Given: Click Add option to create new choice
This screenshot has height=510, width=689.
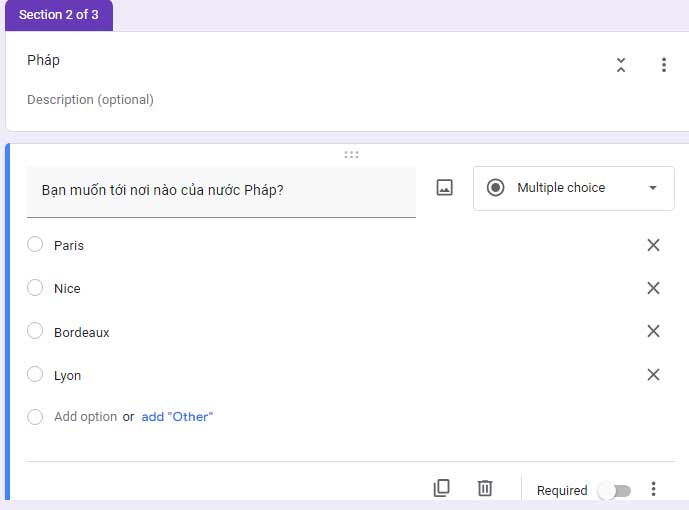Looking at the screenshot, I should pos(85,417).
